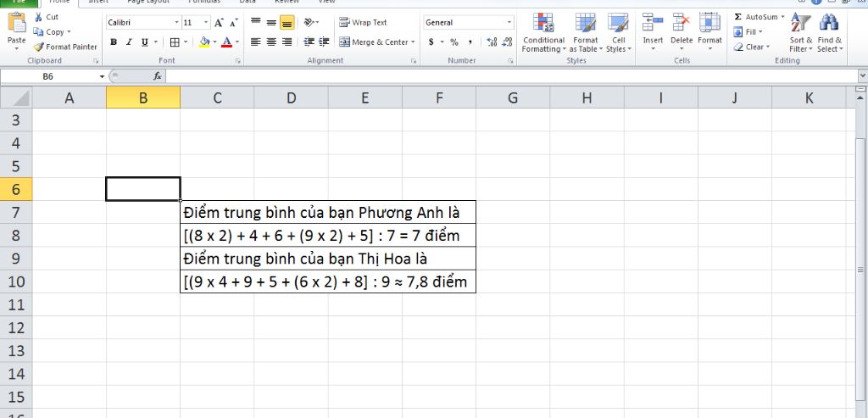The image size is (868, 418).
Task: Decrease indent in Alignment group
Action: point(309,42)
